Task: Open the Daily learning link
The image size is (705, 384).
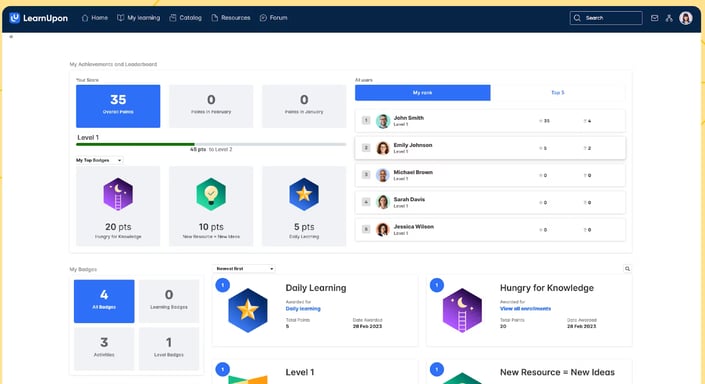Action: [303, 309]
